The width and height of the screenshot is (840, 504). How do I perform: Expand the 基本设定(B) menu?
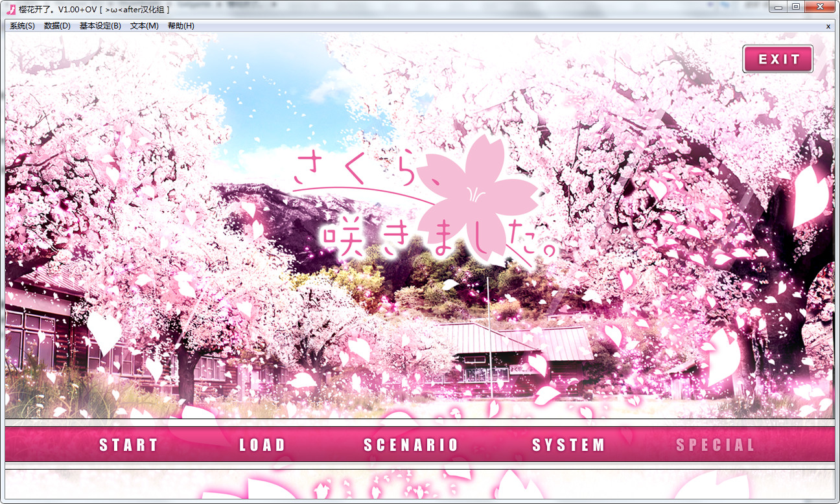coord(100,26)
